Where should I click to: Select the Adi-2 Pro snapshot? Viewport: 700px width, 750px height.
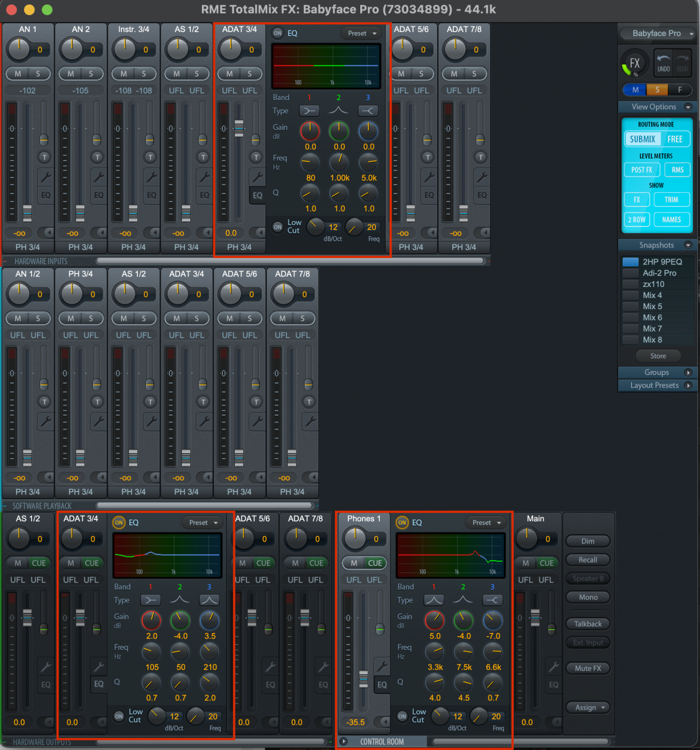(x=658, y=273)
